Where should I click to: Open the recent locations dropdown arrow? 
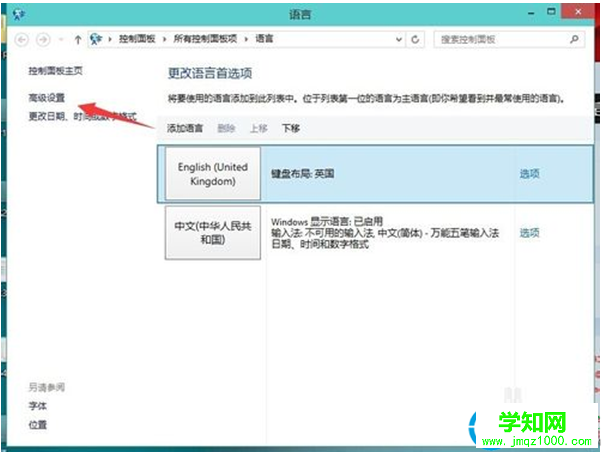click(x=61, y=39)
